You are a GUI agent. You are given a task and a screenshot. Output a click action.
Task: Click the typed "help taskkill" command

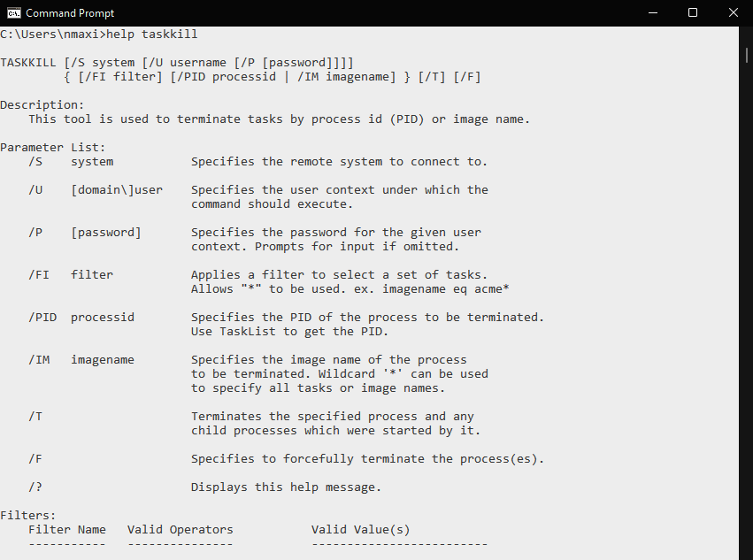[x=152, y=35]
